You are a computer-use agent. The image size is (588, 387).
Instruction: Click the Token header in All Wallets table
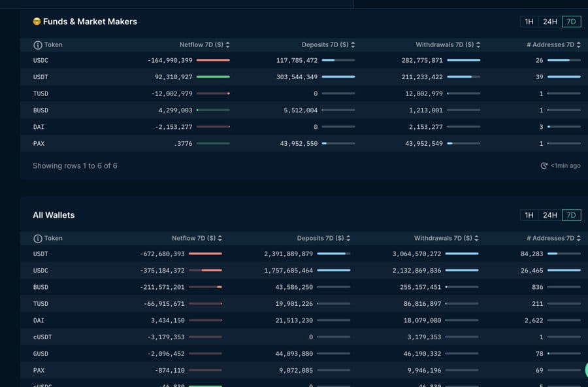coord(54,238)
